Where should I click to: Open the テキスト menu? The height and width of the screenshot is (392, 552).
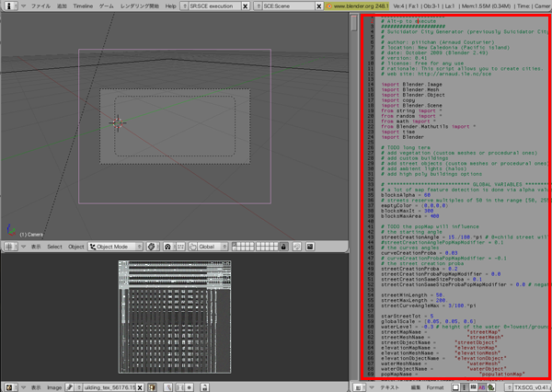tap(390, 387)
